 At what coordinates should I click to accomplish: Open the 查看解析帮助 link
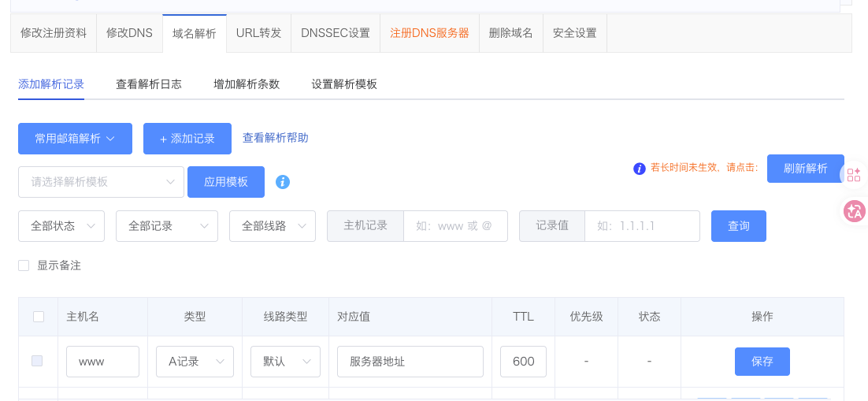click(x=276, y=138)
